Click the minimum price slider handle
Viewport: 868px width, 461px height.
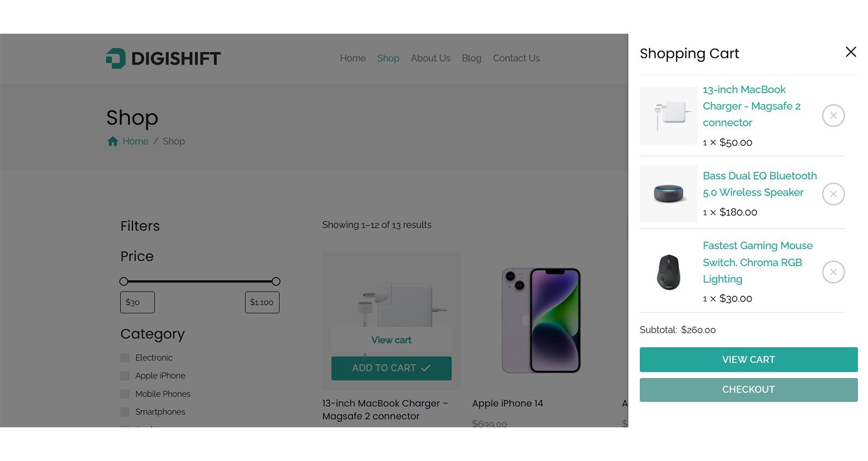(124, 281)
